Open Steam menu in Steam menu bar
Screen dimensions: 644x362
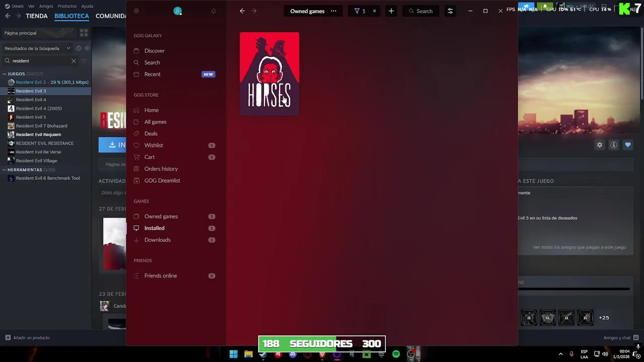(x=17, y=6)
